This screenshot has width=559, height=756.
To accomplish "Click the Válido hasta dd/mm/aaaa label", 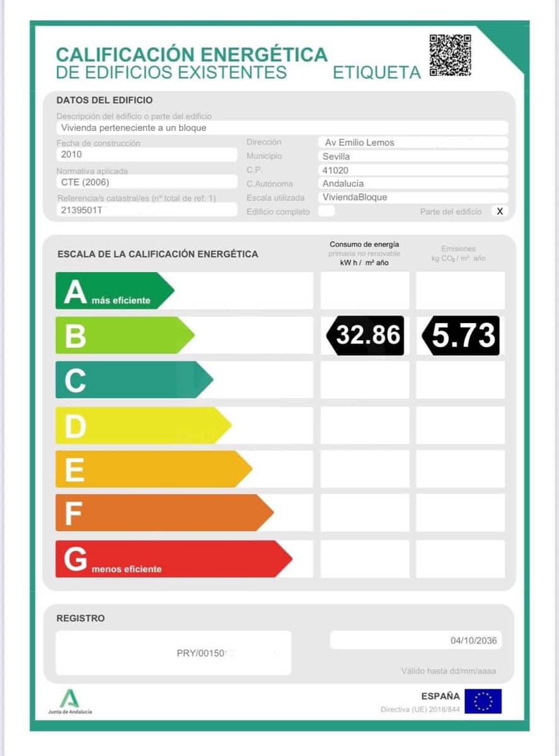I will (x=449, y=671).
